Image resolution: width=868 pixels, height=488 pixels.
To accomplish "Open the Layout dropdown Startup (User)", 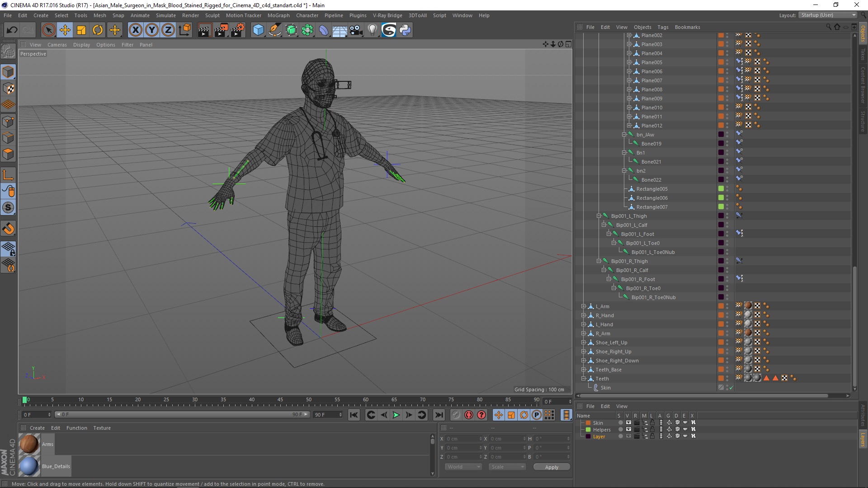I will coord(828,15).
